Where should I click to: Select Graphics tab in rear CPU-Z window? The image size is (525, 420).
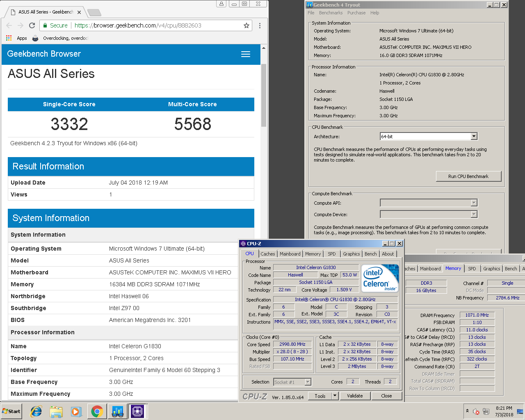point(492,269)
